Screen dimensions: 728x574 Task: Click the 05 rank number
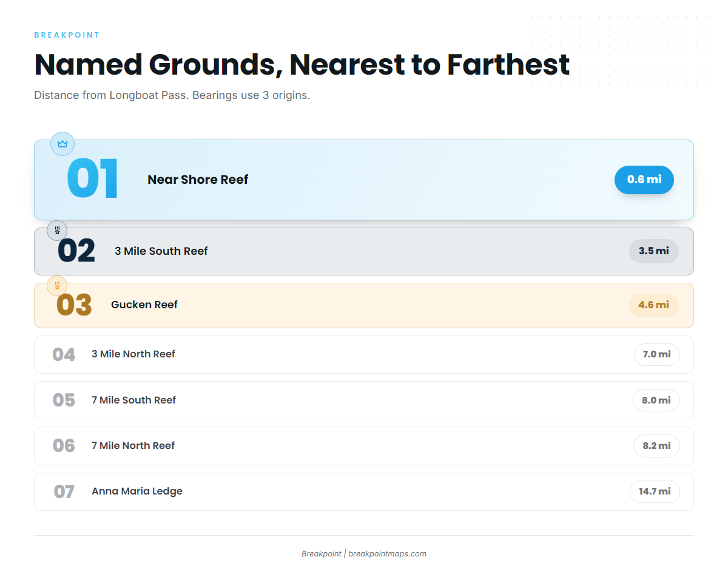pos(64,400)
